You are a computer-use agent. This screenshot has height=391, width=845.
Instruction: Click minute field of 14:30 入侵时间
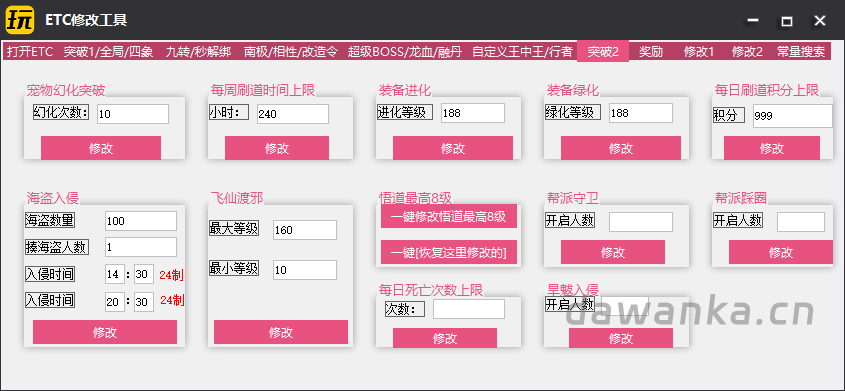(x=144, y=275)
